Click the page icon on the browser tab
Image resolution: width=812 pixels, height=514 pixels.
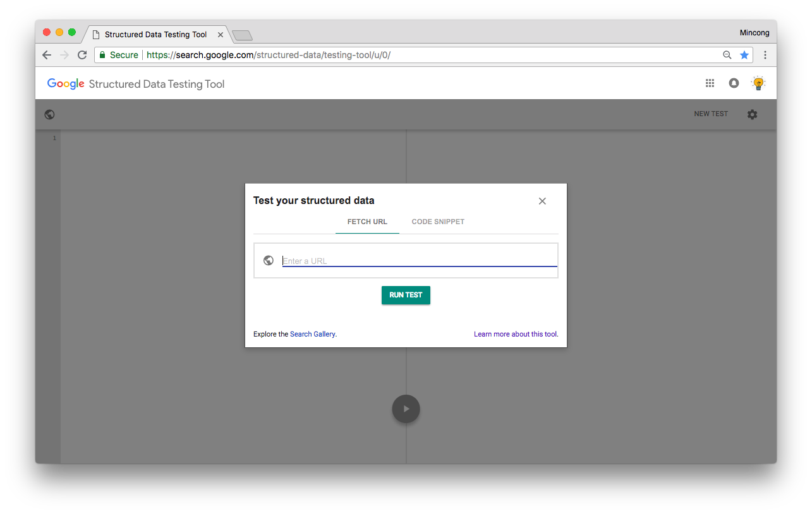click(96, 35)
